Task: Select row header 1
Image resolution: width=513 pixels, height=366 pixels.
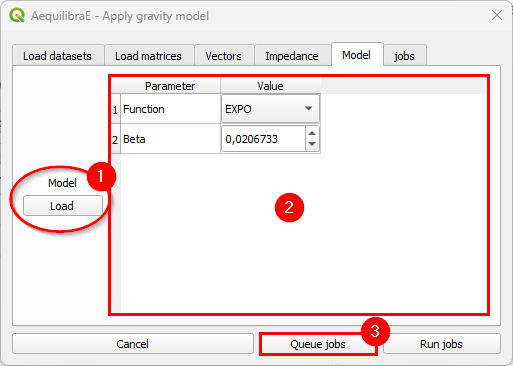Action: (x=115, y=109)
